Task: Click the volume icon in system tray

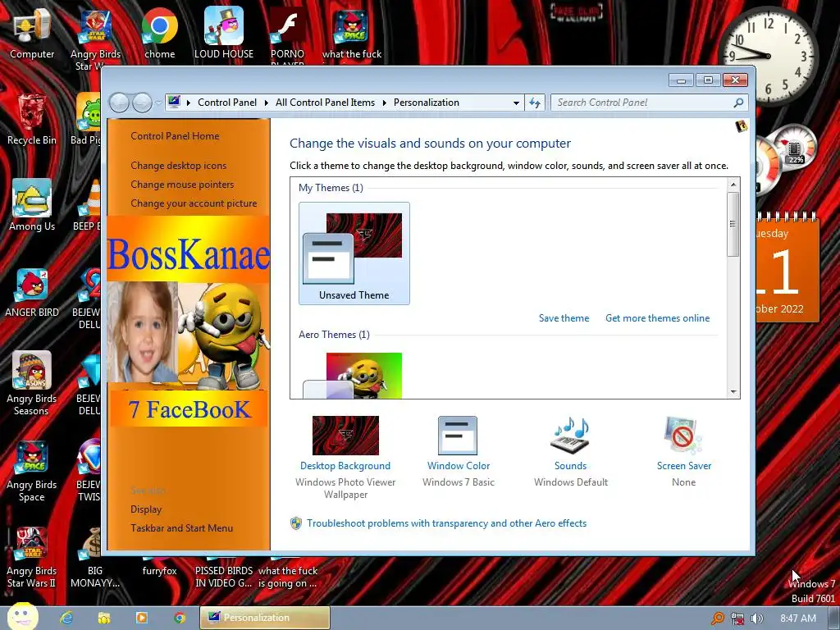Action: [756, 619]
